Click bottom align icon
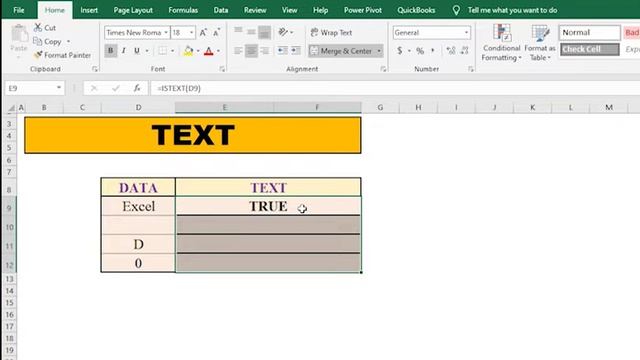The width and height of the screenshot is (640, 360). tap(264, 32)
